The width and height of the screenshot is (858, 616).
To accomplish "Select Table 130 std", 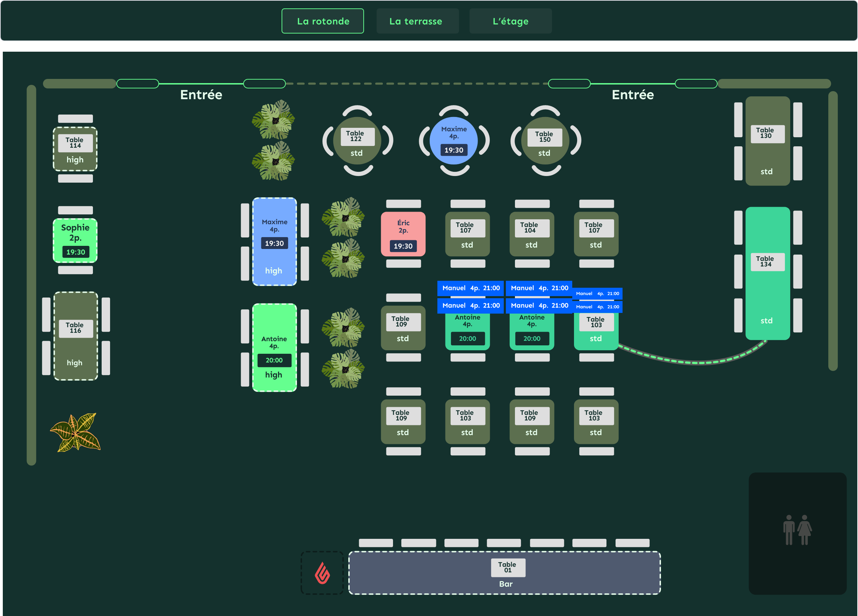I will [767, 141].
